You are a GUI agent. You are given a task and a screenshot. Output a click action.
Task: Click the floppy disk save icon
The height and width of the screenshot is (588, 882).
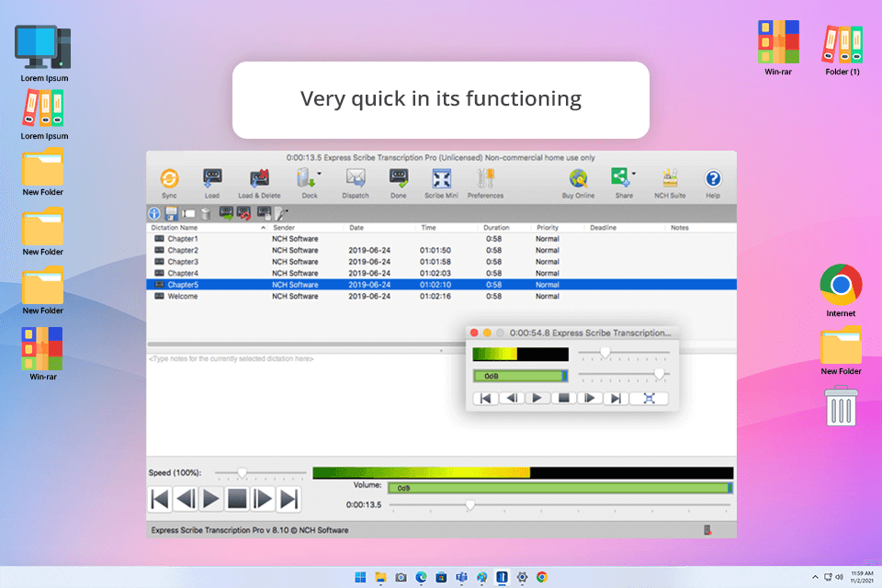click(x=171, y=213)
